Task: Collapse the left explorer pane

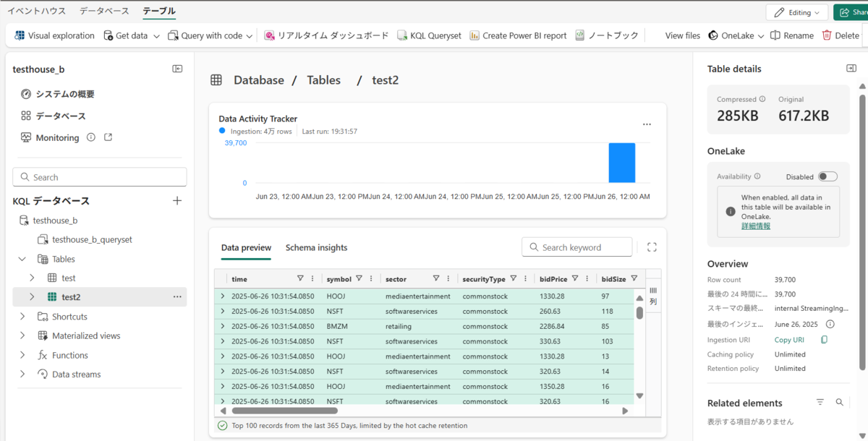Action: [x=176, y=68]
